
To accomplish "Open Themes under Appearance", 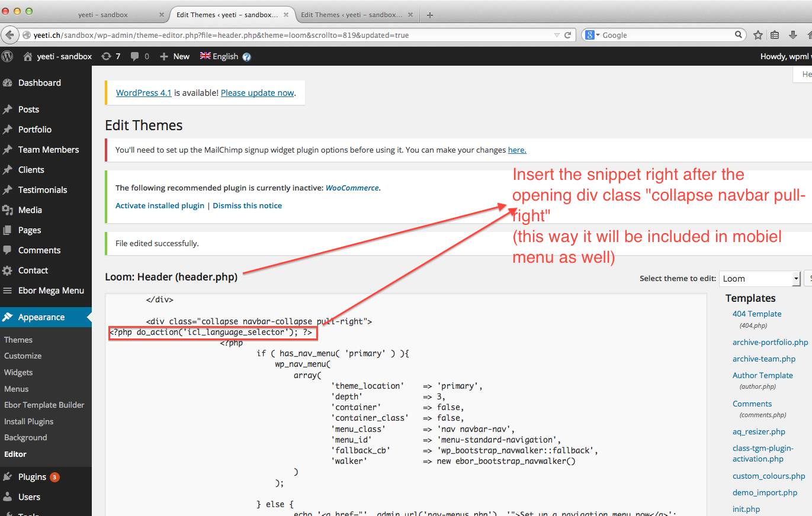I will click(x=18, y=340).
